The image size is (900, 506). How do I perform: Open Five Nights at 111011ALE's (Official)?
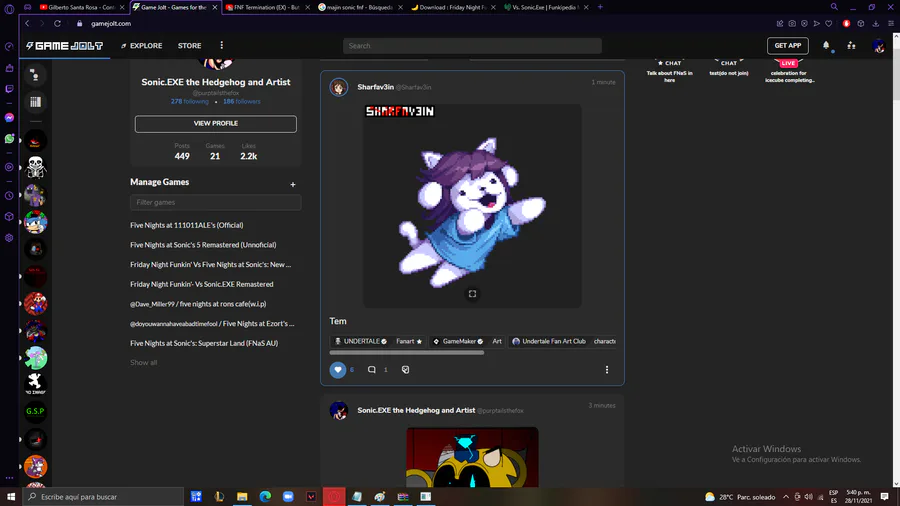(187, 225)
